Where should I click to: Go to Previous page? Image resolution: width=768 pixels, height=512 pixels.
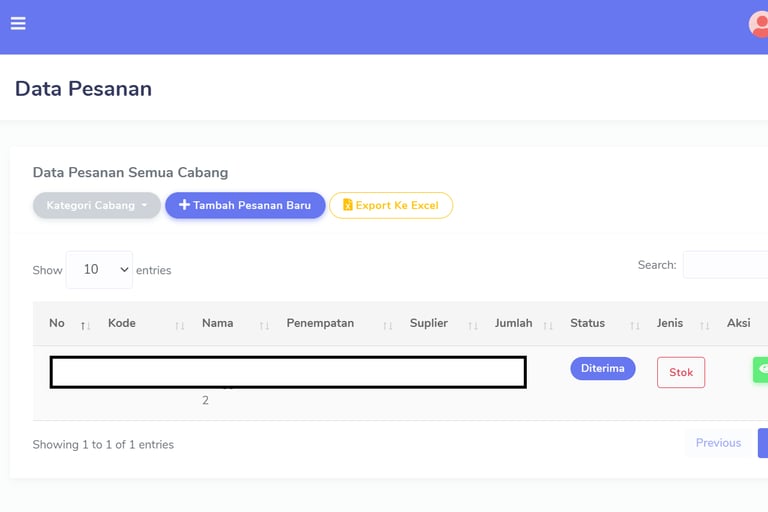coord(718,443)
